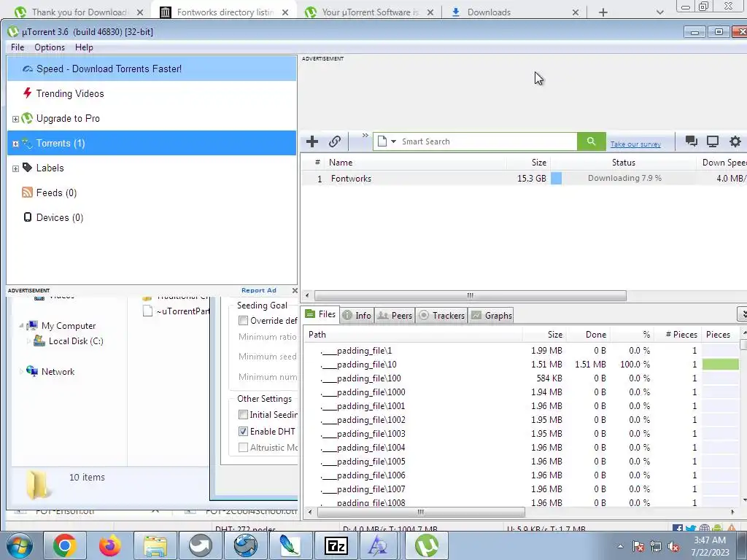The image size is (747, 560).
Task: Open Firefox from the taskbar
Action: 110,545
